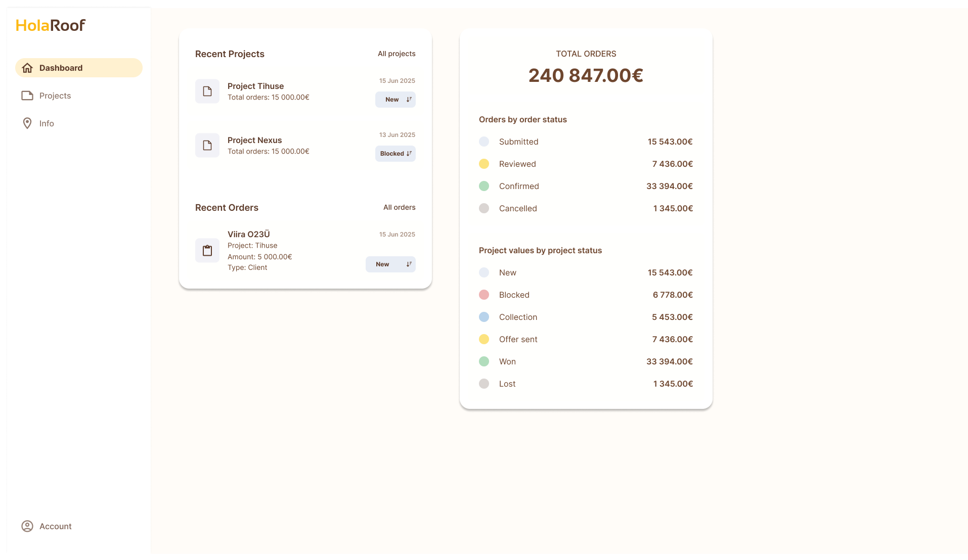The width and height of the screenshot is (968, 560).
Task: Click the Viira O23Ü clipboard icon
Action: tap(207, 250)
